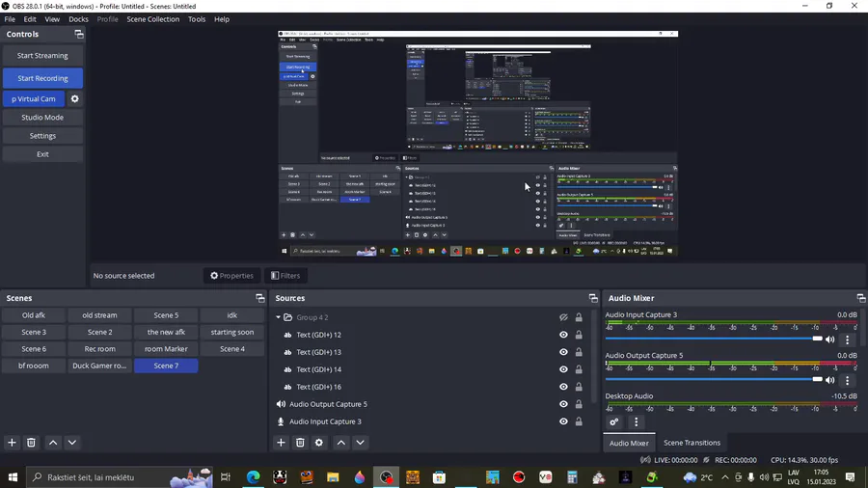Click Start Streaming button

(x=42, y=56)
